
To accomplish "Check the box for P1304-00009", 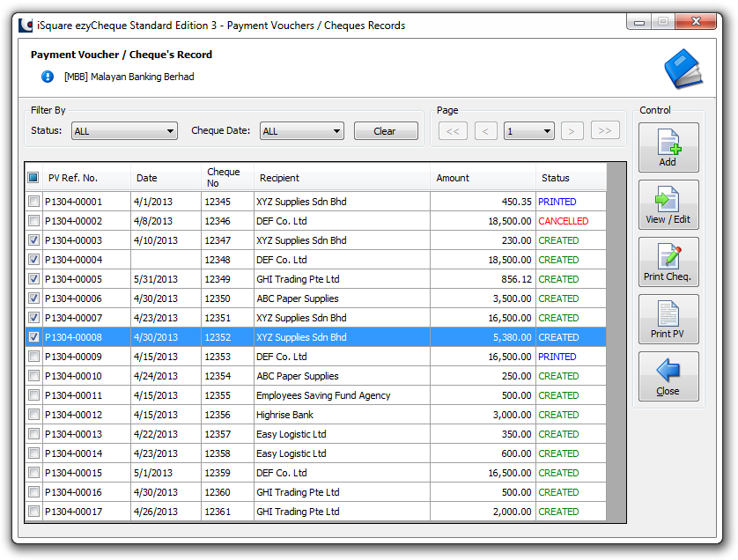I will pos(33,357).
